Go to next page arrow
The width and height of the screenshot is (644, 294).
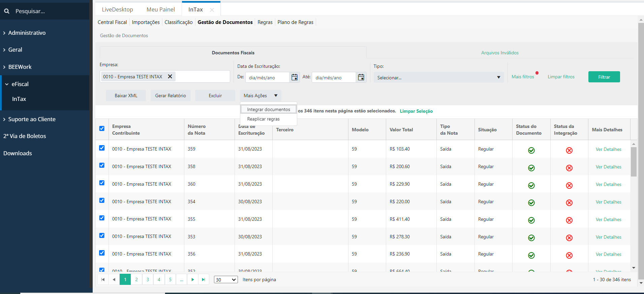coord(193,279)
